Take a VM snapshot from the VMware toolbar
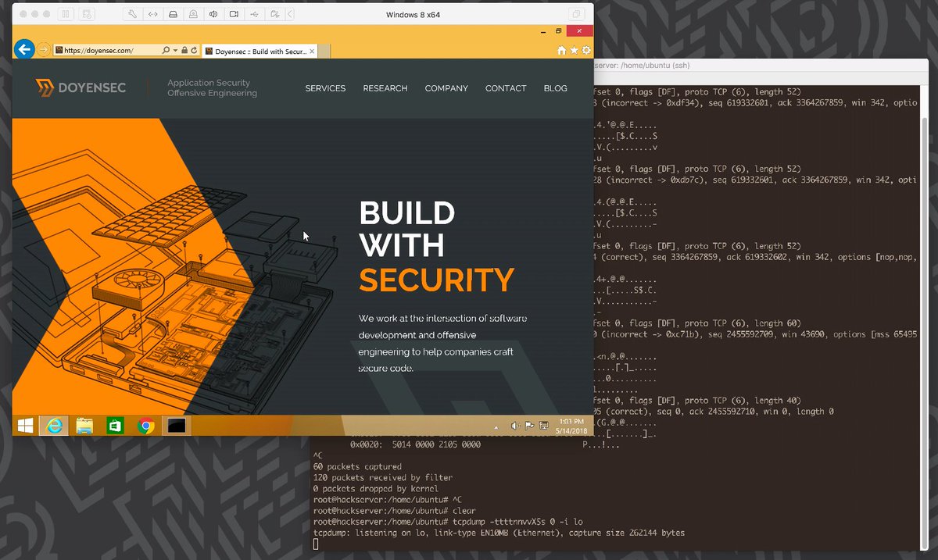This screenshot has height=560, width=938. pyautogui.click(x=87, y=14)
